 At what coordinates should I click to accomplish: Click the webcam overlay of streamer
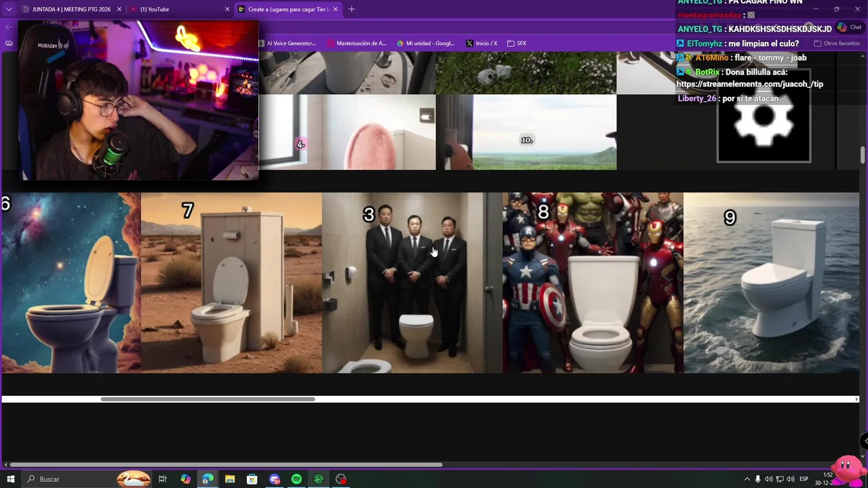coord(138,100)
